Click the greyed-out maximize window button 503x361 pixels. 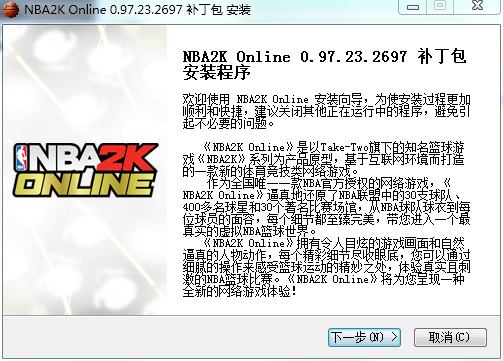coord(440,7)
